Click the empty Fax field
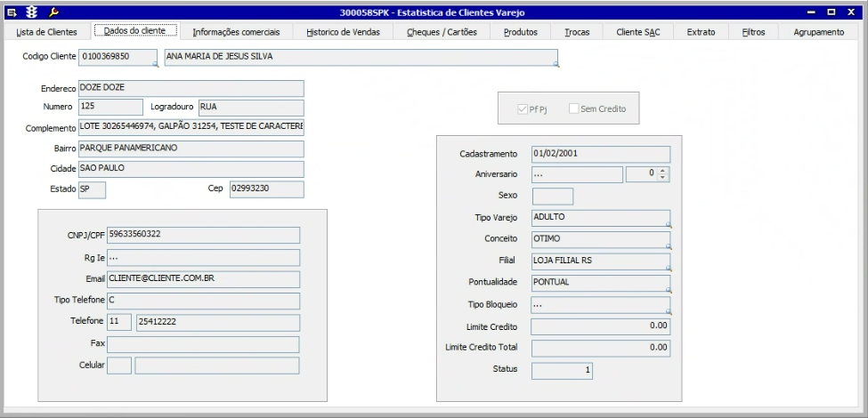Image resolution: width=868 pixels, height=418 pixels. pyautogui.click(x=203, y=344)
